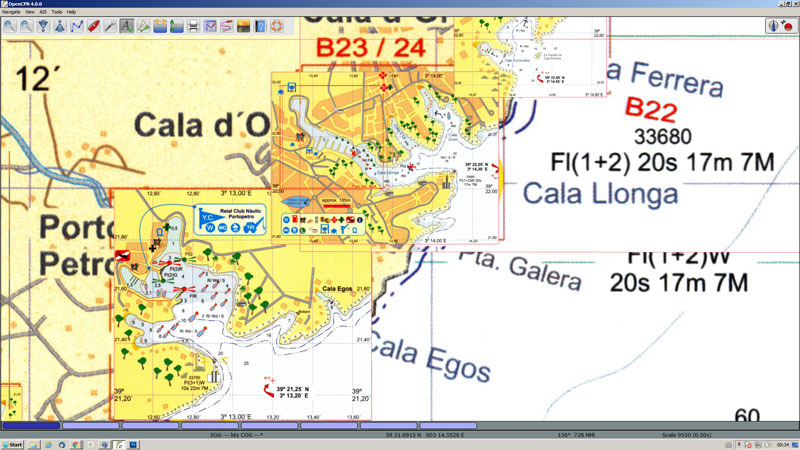Shift to a larger scale chart
Viewport: 800px width, 450px height.
tap(43, 25)
